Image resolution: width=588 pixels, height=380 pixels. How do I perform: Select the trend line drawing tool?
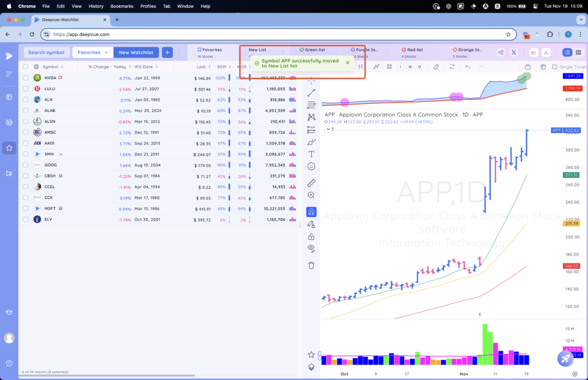pyautogui.click(x=311, y=92)
